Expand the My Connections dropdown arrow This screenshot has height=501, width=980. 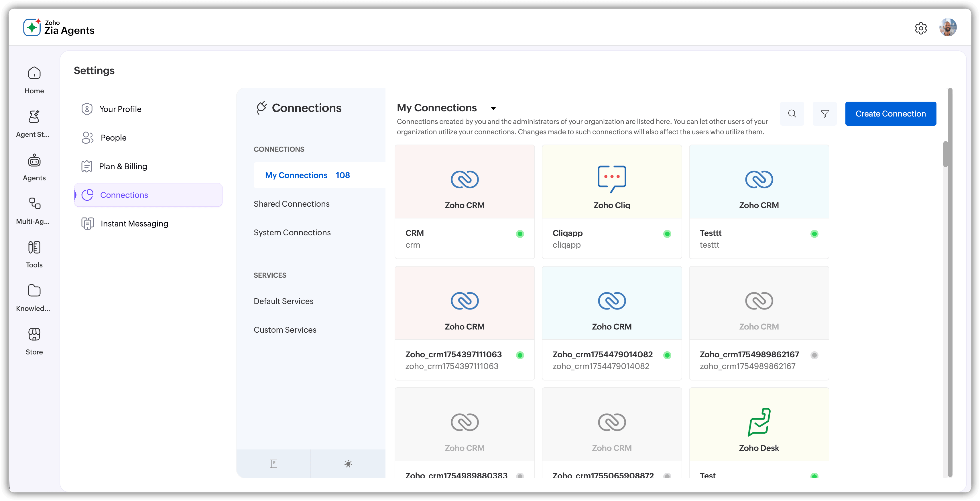pos(493,109)
